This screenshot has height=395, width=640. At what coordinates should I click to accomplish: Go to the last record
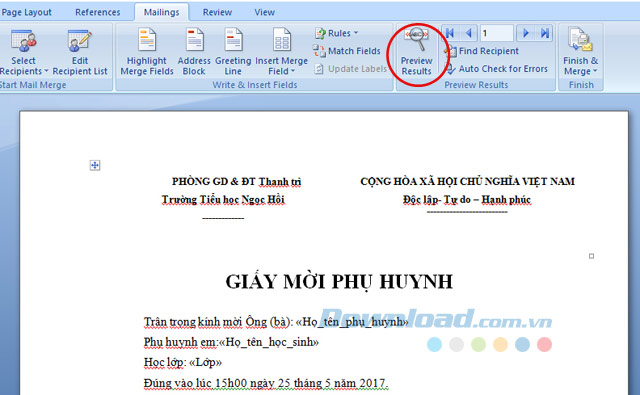[x=544, y=33]
